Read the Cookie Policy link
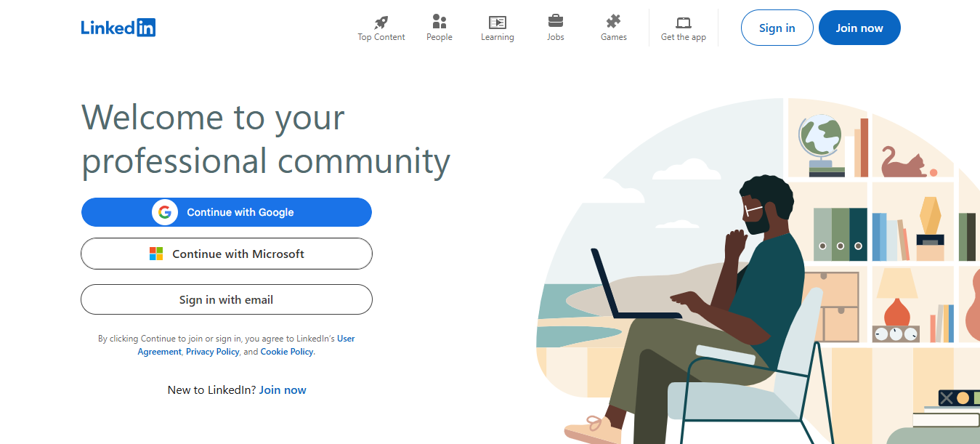980x444 pixels. [287, 352]
